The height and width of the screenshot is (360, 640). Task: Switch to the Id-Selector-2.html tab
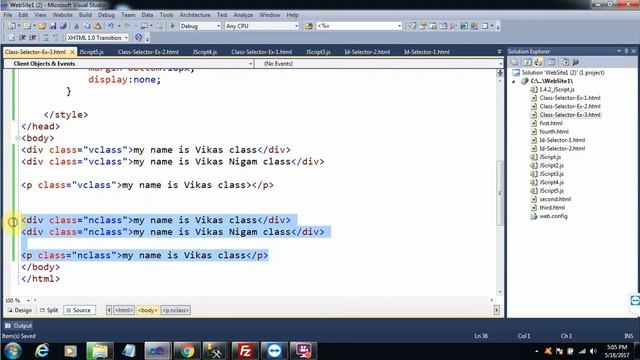pos(367,52)
